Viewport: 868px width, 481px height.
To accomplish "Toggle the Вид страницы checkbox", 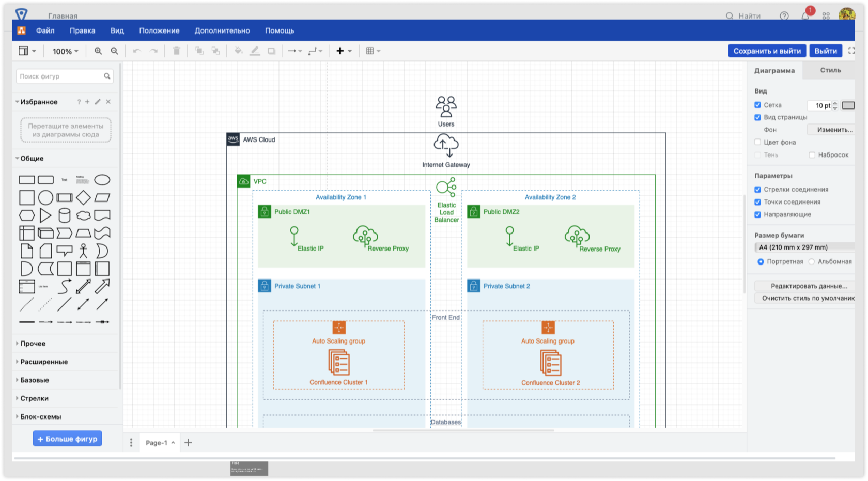I will click(757, 117).
